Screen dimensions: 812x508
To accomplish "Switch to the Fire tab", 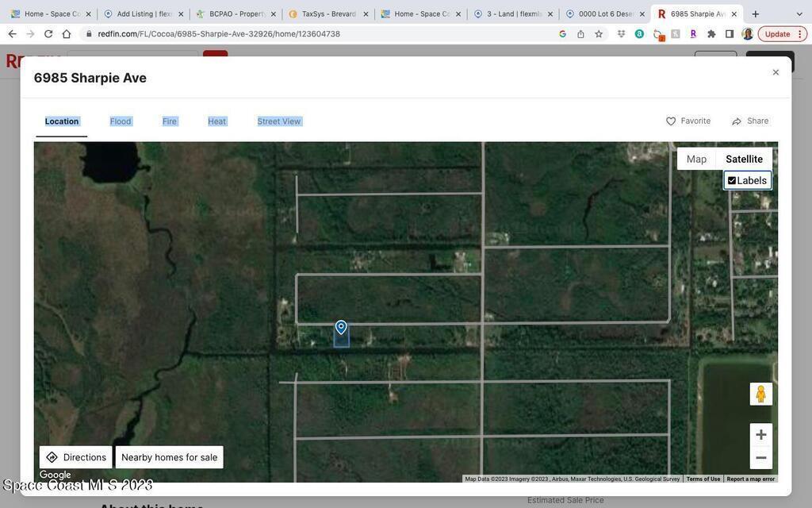I will coord(170,121).
